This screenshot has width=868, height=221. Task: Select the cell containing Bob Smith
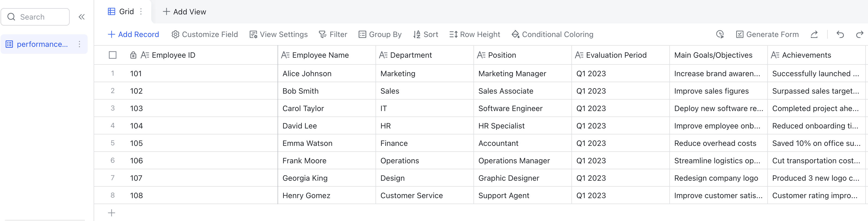(327, 91)
